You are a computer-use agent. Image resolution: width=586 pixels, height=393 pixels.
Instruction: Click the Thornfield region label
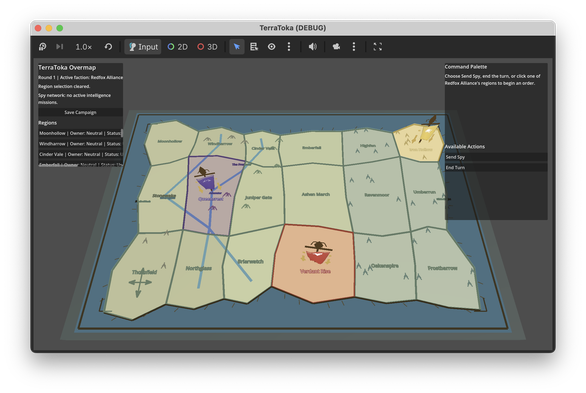tap(144, 272)
